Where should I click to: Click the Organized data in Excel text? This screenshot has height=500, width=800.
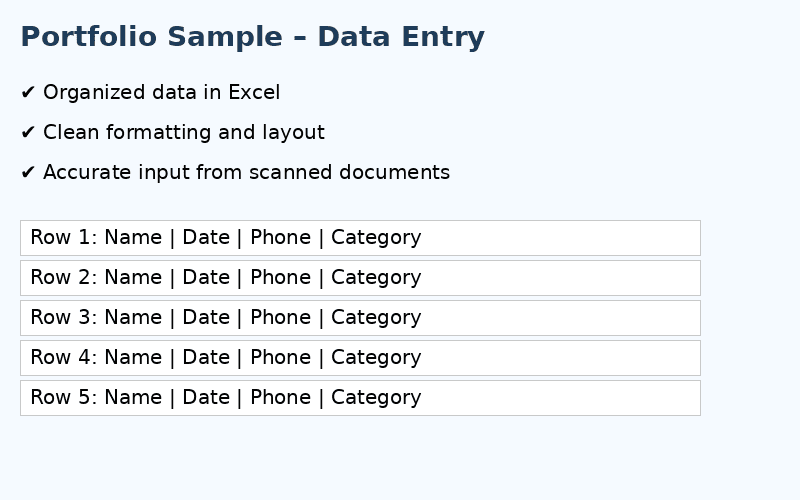tap(161, 92)
